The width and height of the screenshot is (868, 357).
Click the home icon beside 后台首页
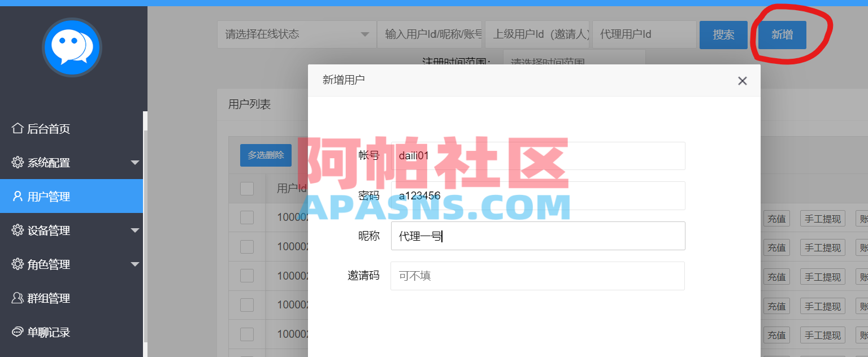(x=18, y=128)
